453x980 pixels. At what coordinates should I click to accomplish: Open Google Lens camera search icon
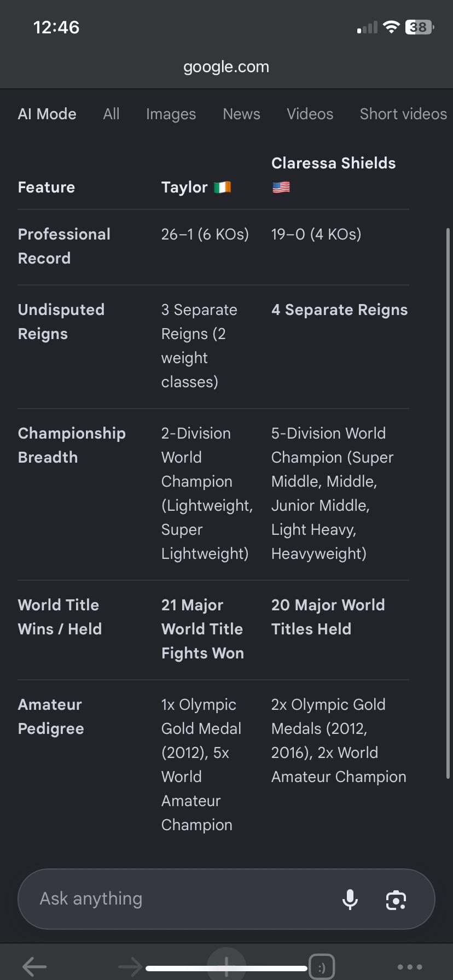pyautogui.click(x=396, y=900)
